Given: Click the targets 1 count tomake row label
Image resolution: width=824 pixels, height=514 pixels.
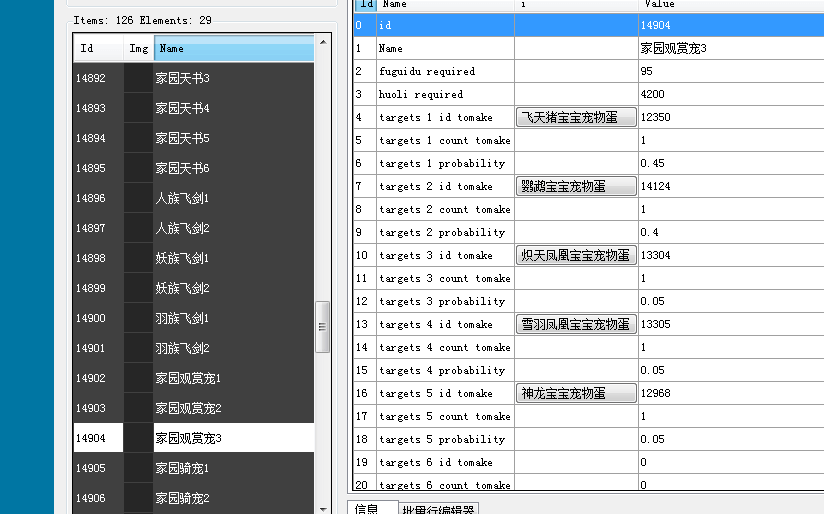Looking at the screenshot, I should coord(445,140).
